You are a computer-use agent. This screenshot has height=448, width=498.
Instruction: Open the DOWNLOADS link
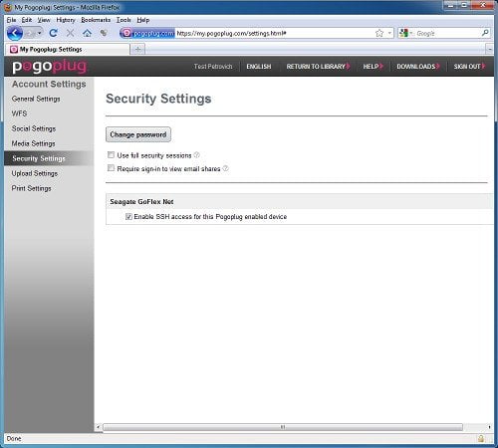(418, 67)
